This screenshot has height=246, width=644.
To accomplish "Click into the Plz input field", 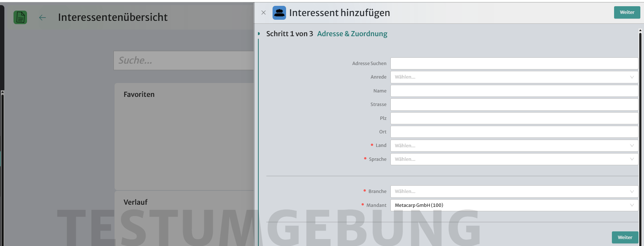I will pyautogui.click(x=514, y=118).
